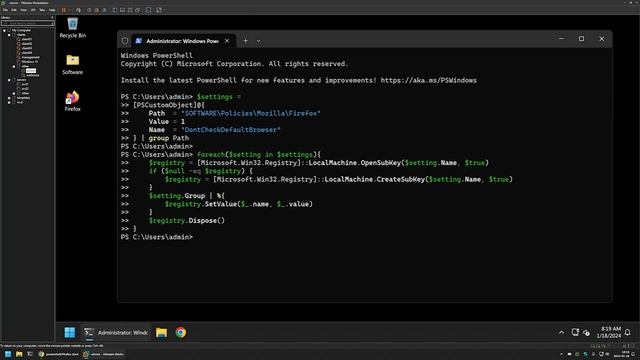The width and height of the screenshot is (640, 360).
Task: Click the orange Suspend VM button
Action: tap(63, 10)
